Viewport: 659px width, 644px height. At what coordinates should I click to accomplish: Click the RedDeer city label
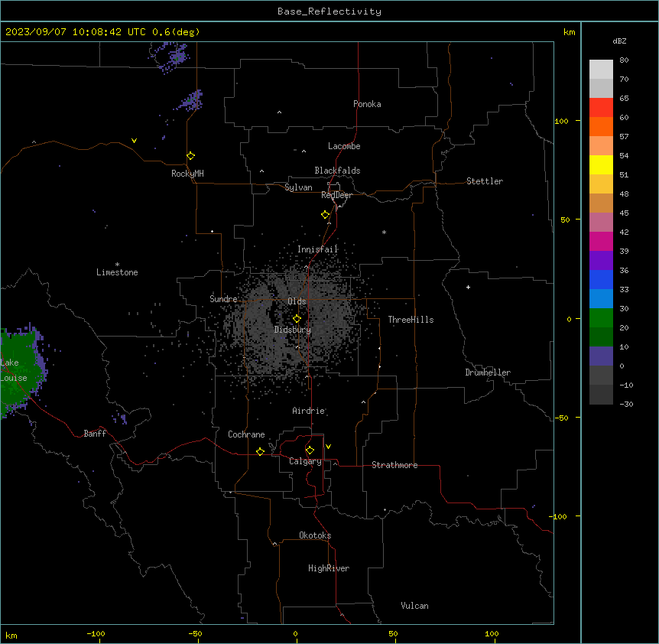(336, 195)
